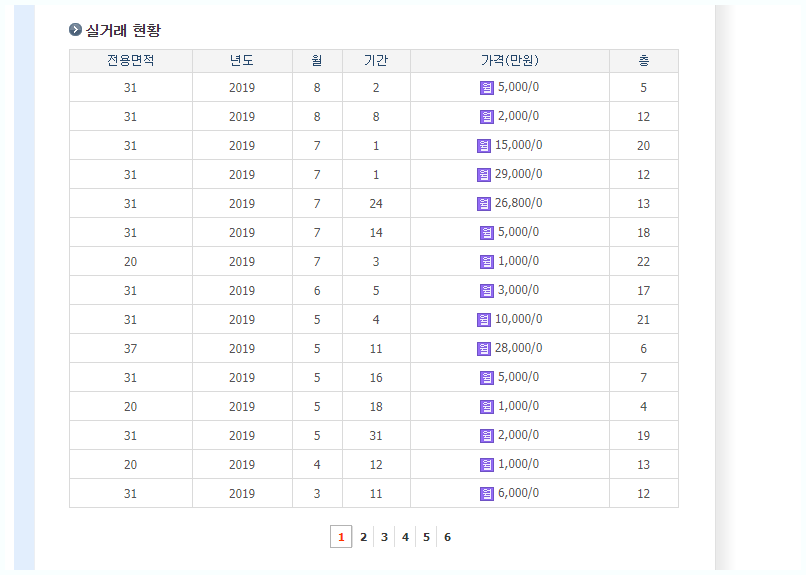Screen dimensions: 806x575
Task: Click the floor cell showing 21
Action: [x=644, y=320]
